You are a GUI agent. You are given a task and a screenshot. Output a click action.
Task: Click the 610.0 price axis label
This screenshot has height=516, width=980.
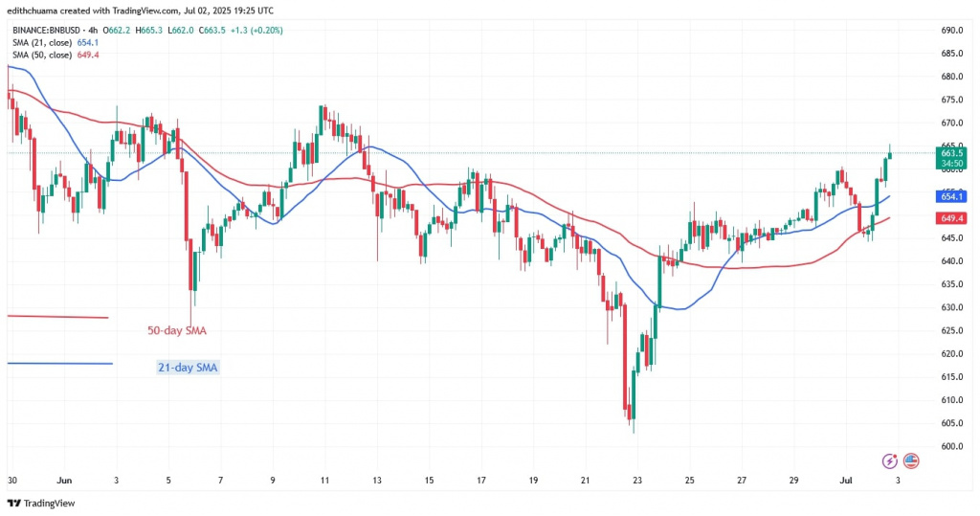click(x=952, y=399)
